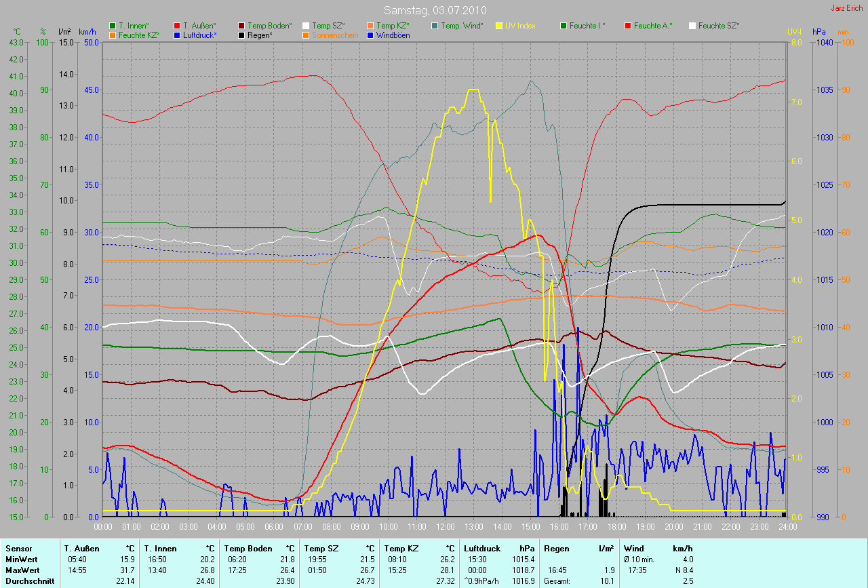This screenshot has height=588, width=868.
Task: Click the red T. Außen legend square
Action: (177, 26)
